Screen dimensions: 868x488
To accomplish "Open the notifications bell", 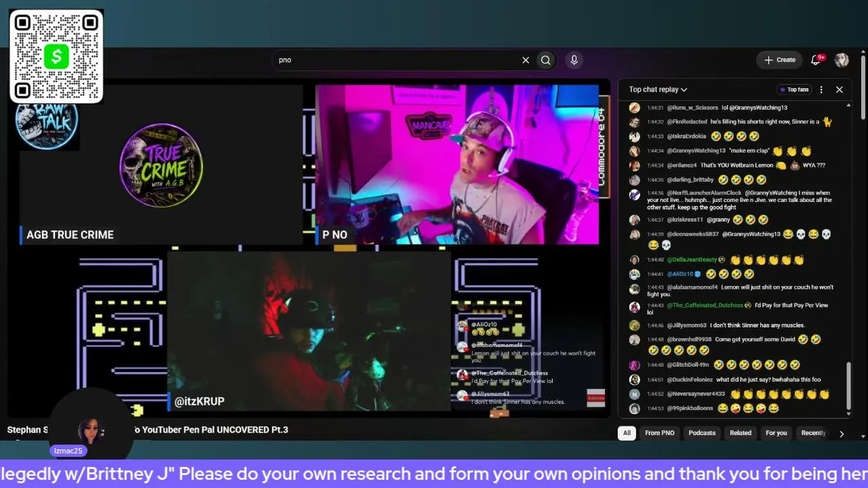I will click(816, 60).
